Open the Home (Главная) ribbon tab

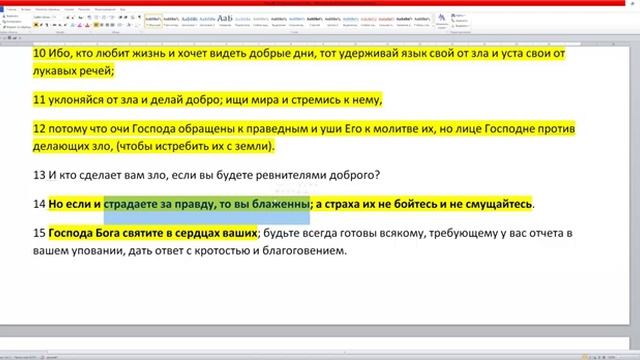[x=11, y=9]
